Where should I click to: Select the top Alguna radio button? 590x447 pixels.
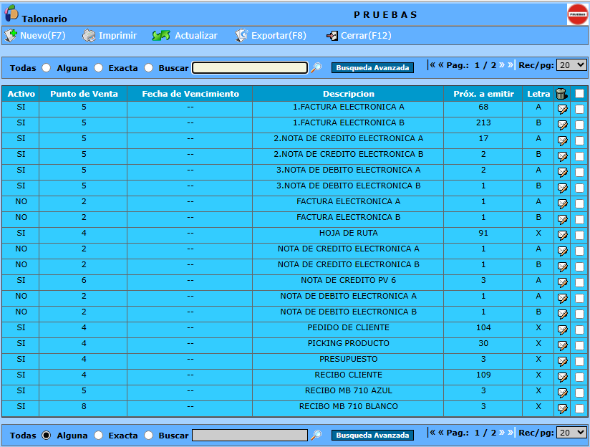coord(98,68)
